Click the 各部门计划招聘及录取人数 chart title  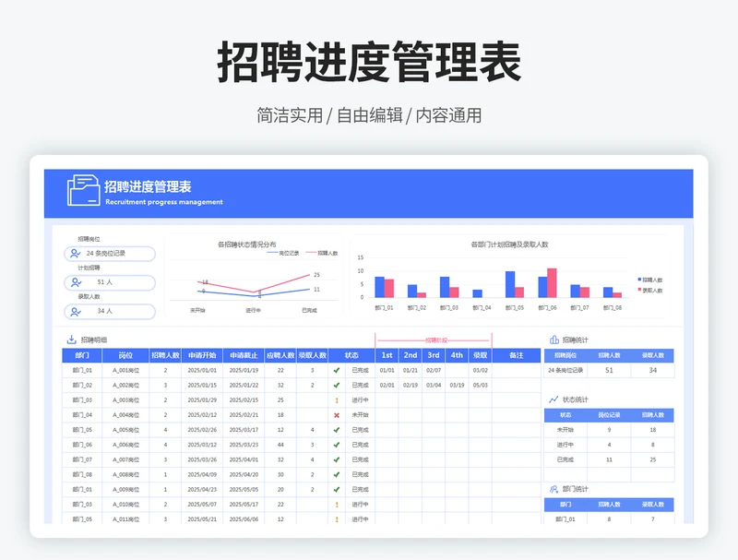[510, 244]
